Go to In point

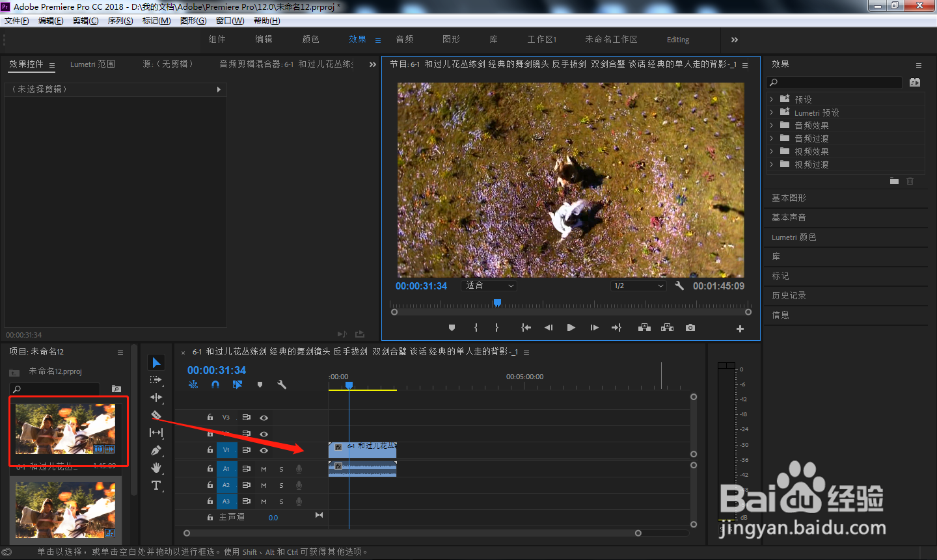tap(526, 328)
